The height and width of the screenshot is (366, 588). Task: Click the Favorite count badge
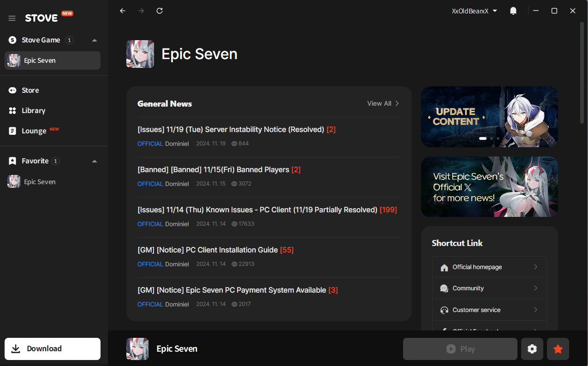55,161
